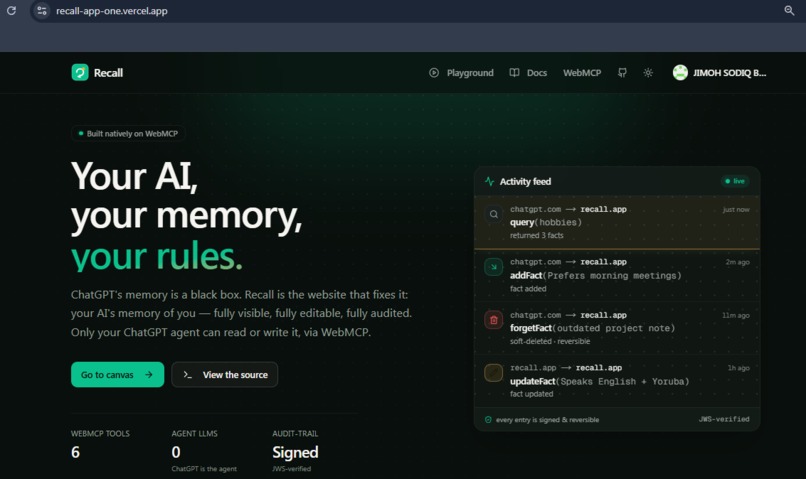Click the search icon on query(hobbies) entry

[x=493, y=214]
